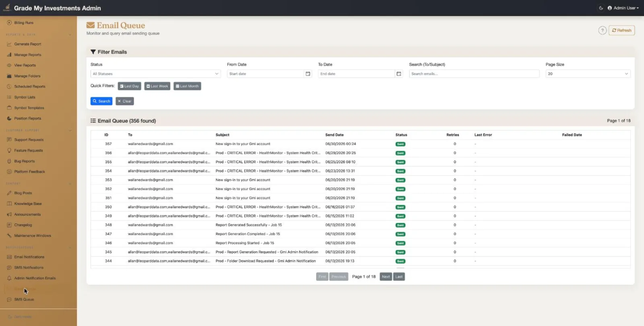
Task: Open the Page Size dropdown
Action: pos(588,74)
